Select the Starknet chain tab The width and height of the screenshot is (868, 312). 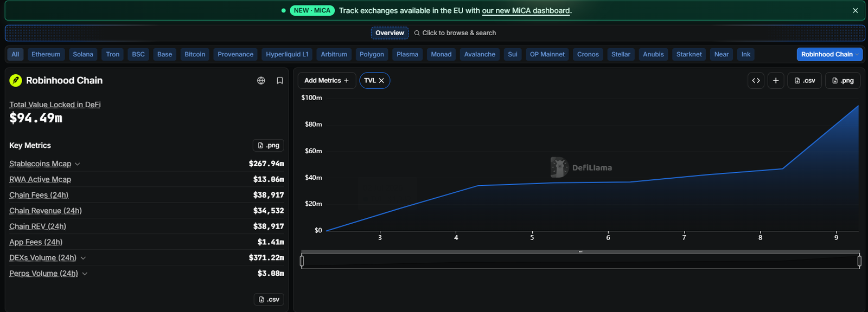[689, 54]
